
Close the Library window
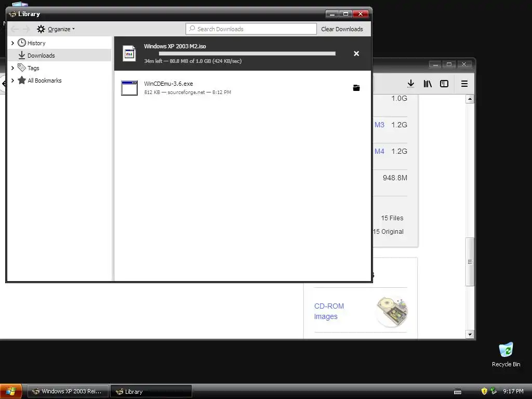click(x=361, y=14)
